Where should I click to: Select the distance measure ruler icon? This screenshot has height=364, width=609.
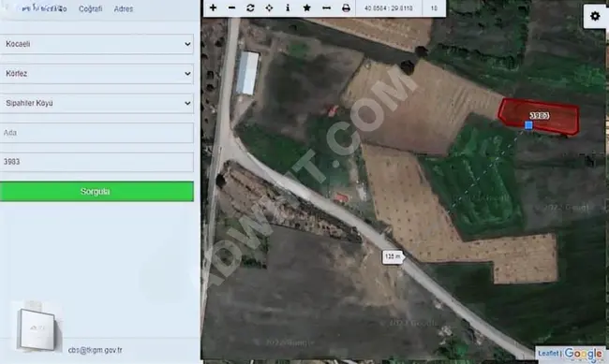click(327, 7)
